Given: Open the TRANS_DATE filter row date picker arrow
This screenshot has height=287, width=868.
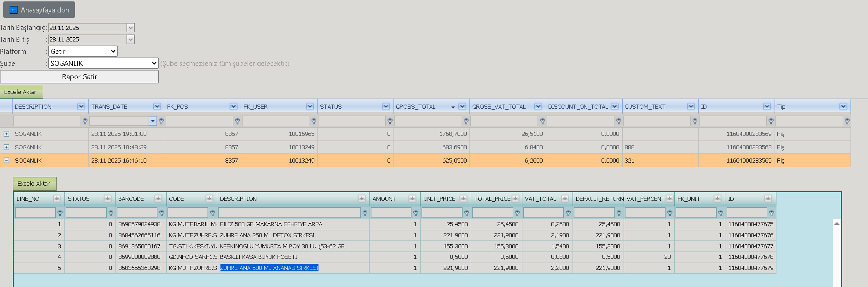Looking at the screenshot, I should (153, 121).
